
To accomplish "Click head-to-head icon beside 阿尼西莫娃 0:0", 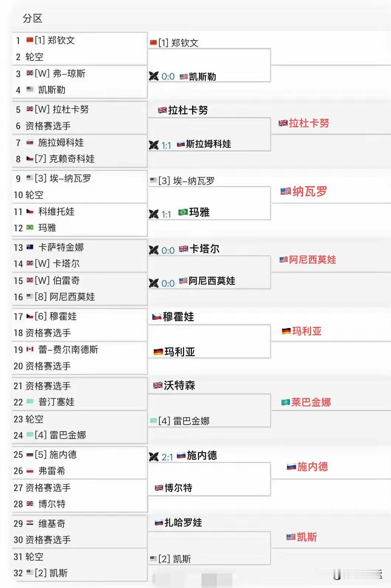I will point(153,283).
